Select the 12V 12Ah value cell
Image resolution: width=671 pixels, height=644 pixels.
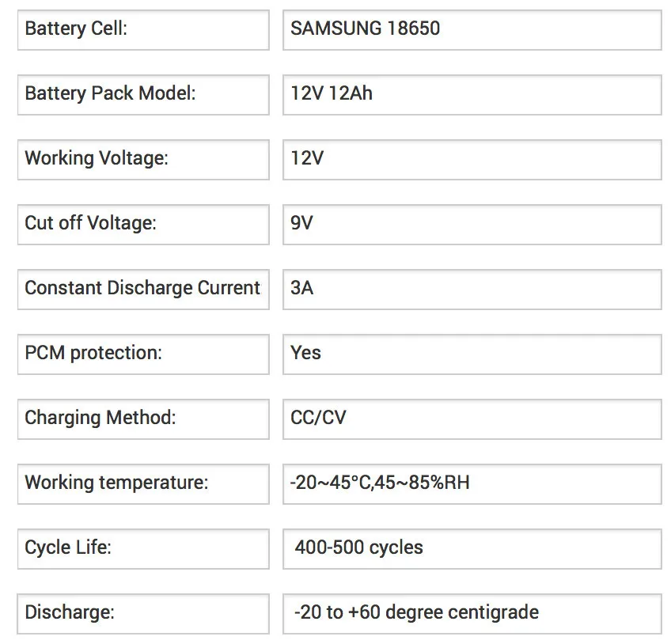click(x=472, y=95)
